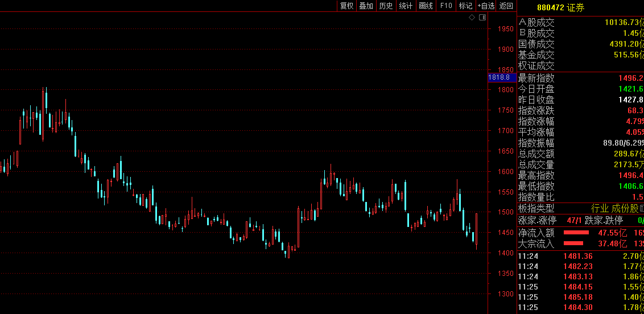Click the 跌家.跌停 label
This screenshot has width=644, height=314.
pyautogui.click(x=604, y=221)
